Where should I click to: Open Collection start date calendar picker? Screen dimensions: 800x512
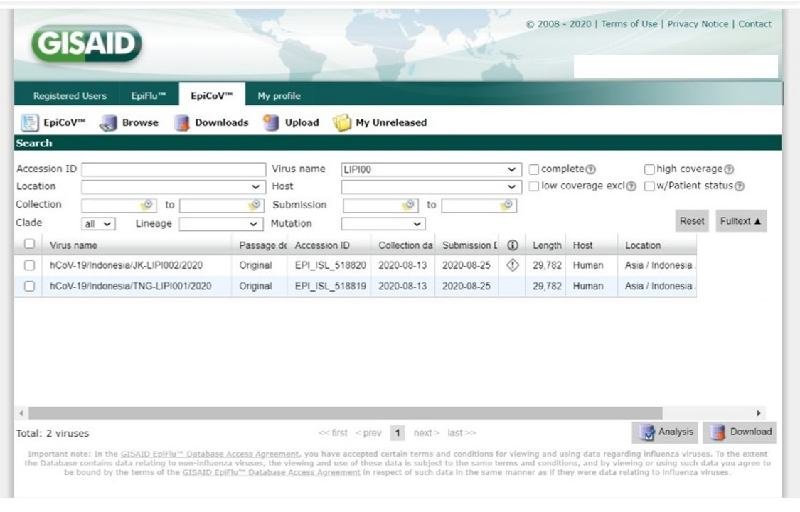[146, 205]
